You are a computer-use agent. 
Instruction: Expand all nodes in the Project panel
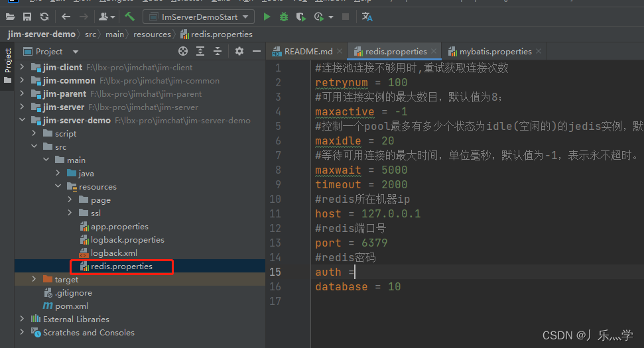tap(200, 51)
